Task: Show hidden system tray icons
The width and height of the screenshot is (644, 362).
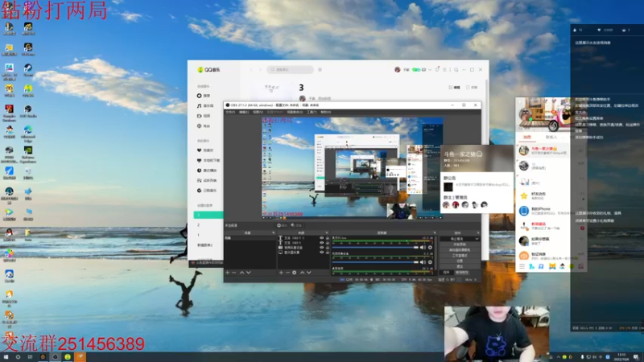Action: click(558, 357)
